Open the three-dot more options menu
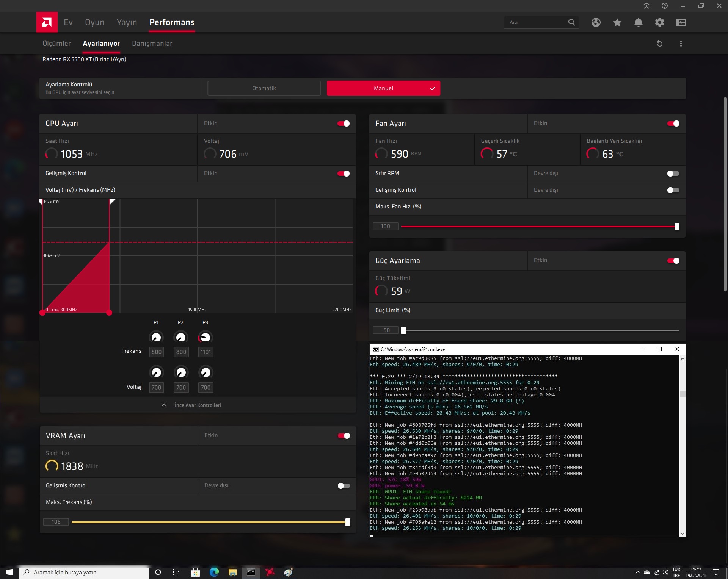728x579 pixels. point(681,44)
